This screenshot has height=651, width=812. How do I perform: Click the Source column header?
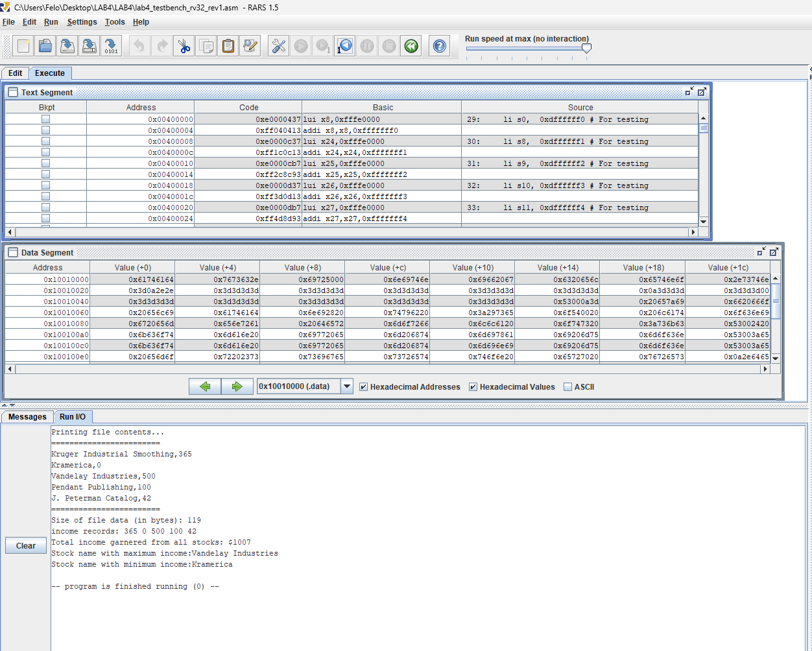pyautogui.click(x=580, y=108)
